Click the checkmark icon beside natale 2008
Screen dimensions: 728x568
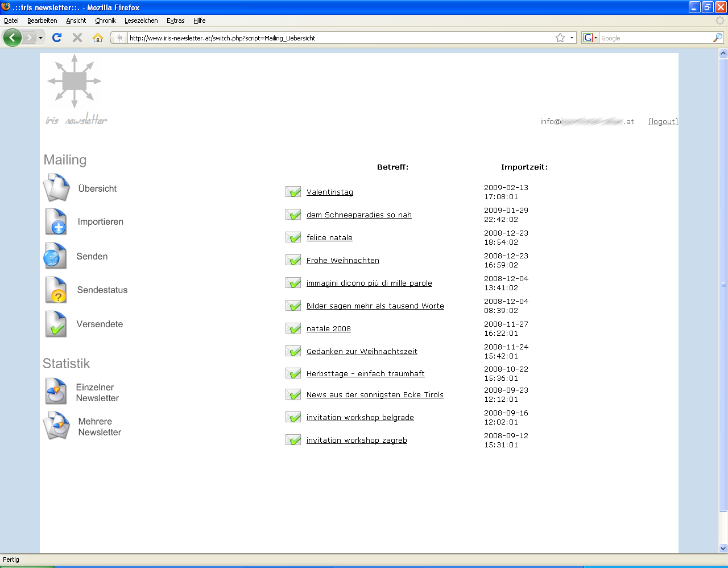[293, 328]
